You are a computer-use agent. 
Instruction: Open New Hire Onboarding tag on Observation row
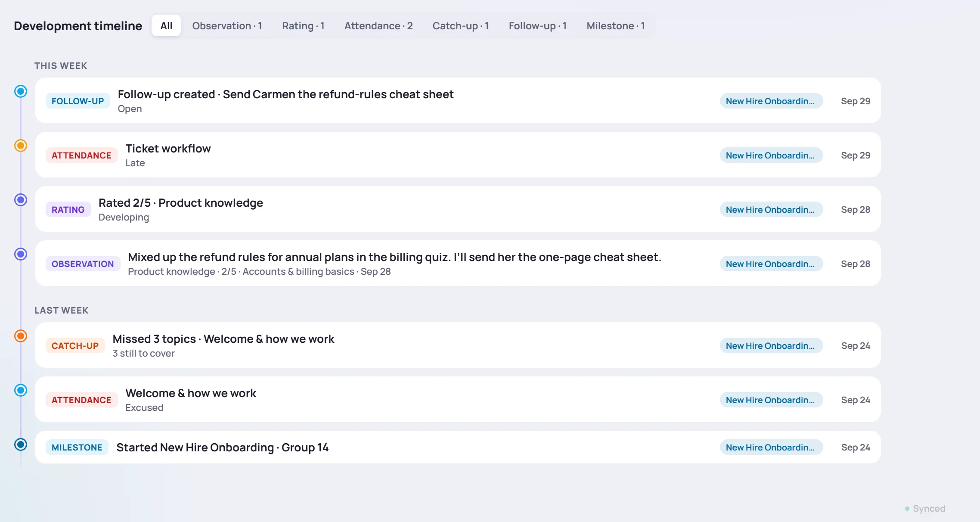click(771, 264)
